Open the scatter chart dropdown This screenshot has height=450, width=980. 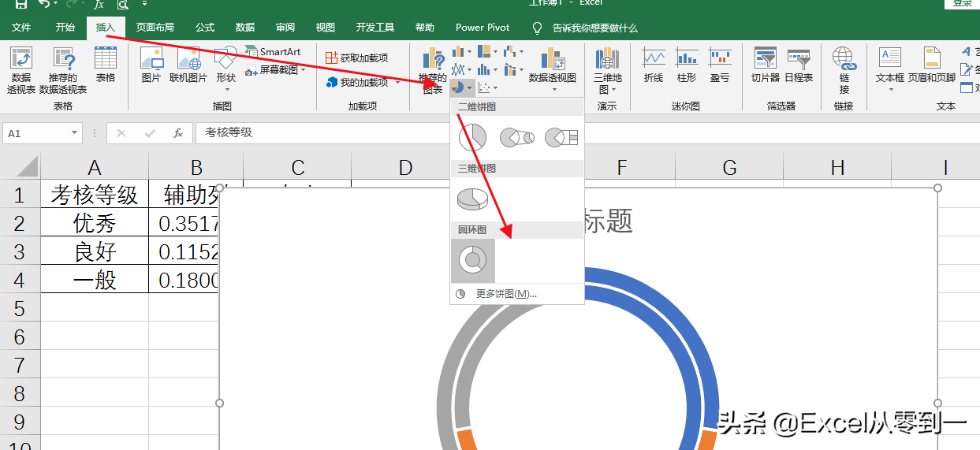tap(488, 87)
